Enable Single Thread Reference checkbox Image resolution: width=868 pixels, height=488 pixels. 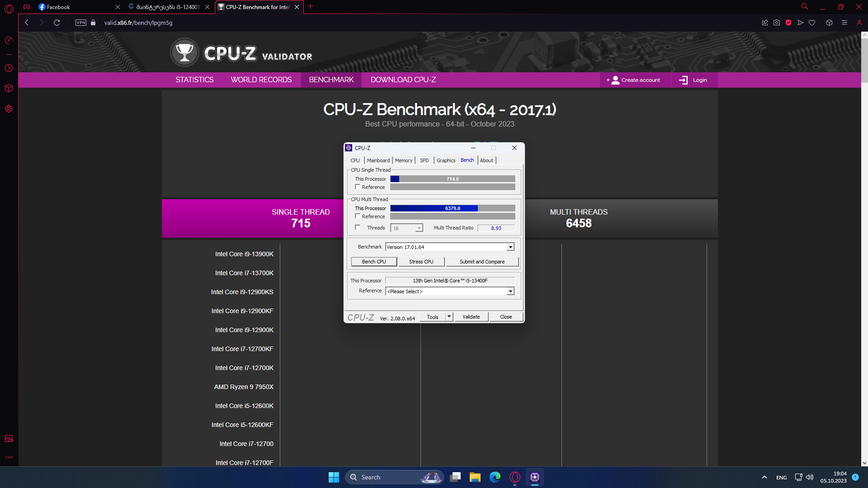[358, 187]
